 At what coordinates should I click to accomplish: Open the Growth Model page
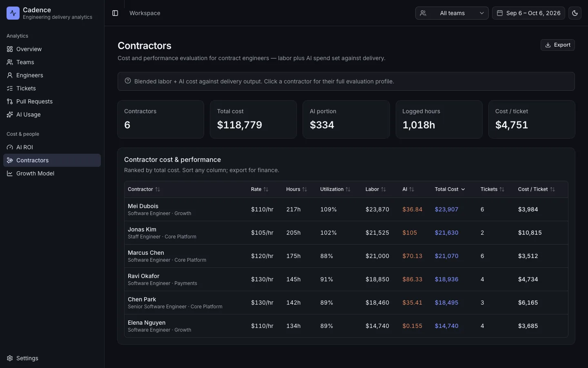(52, 173)
